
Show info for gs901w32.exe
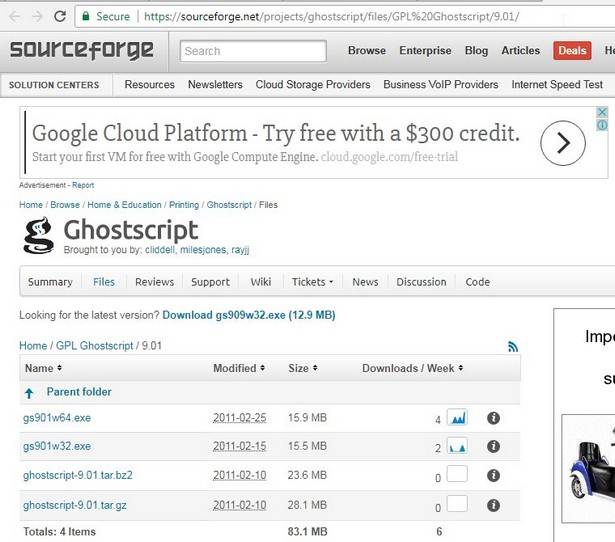pos(493,446)
